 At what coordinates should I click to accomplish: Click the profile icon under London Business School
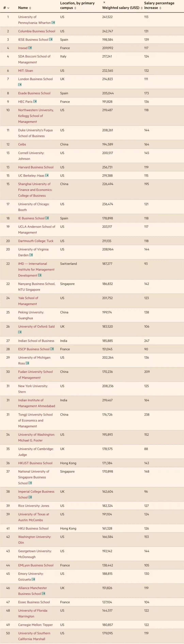point(20,85)
